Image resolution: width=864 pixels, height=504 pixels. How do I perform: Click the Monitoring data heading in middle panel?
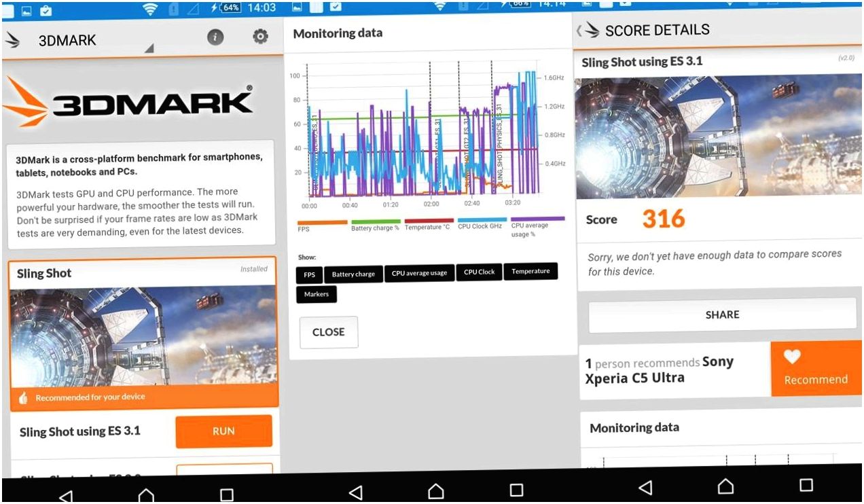pyautogui.click(x=338, y=33)
